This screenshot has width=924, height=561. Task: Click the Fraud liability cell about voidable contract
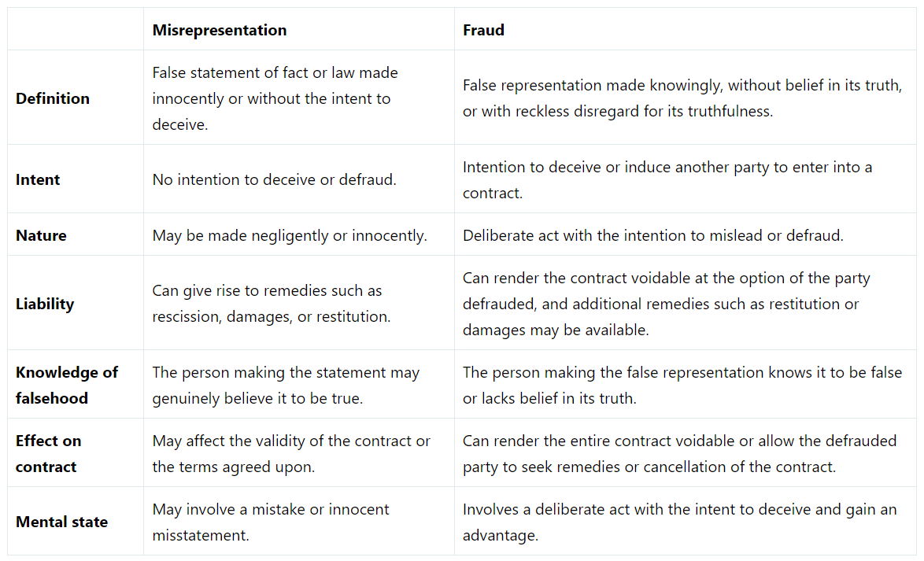666,304
